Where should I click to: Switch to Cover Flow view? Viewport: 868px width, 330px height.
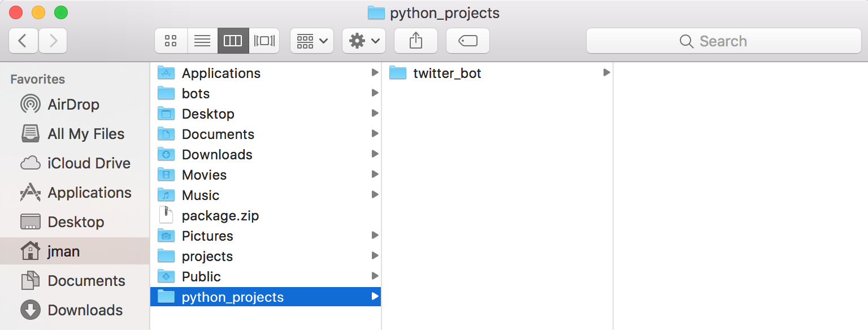[264, 41]
